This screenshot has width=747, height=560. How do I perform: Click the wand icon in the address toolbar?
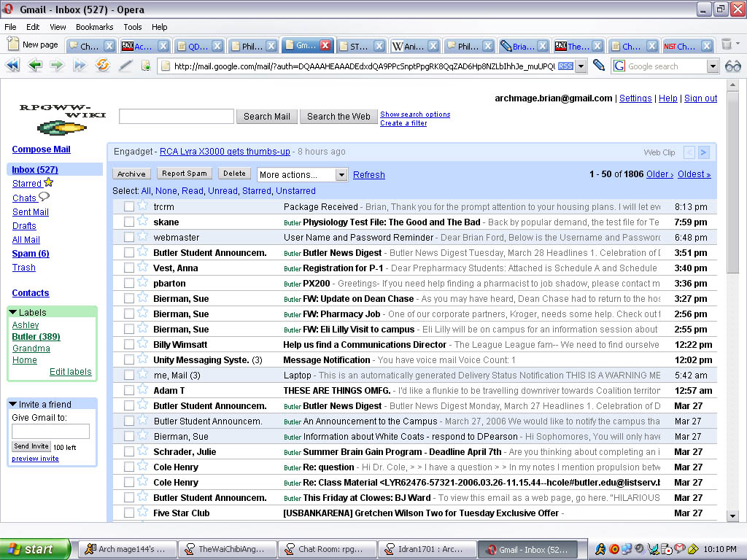click(125, 65)
